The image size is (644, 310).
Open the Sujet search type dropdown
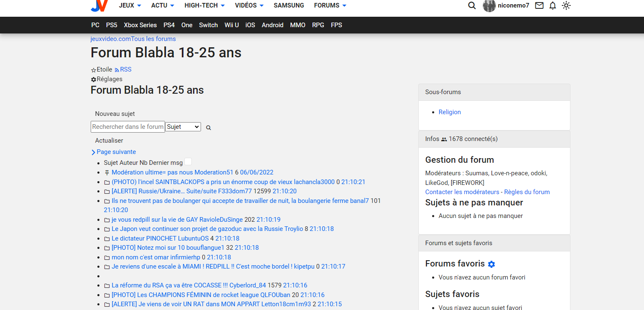(x=183, y=127)
